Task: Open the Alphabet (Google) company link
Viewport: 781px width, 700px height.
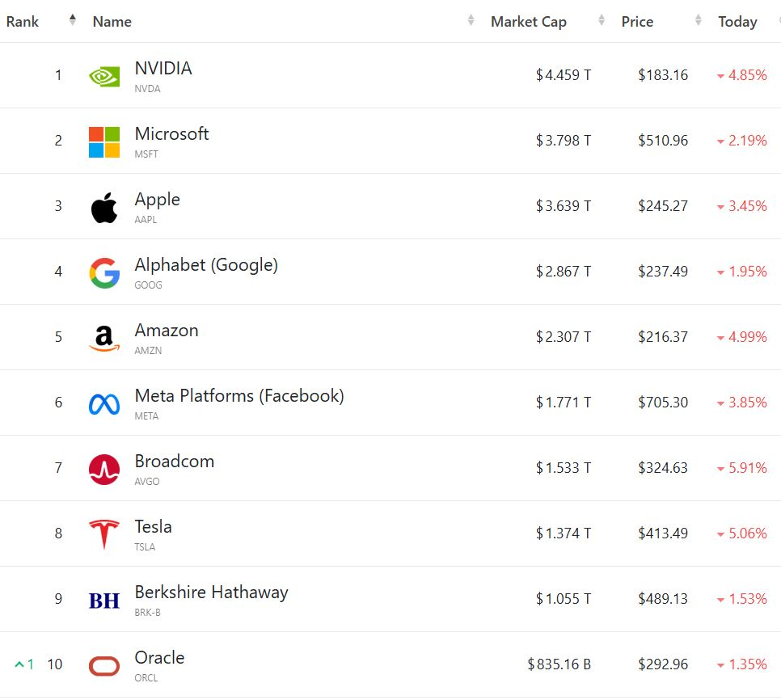Action: (x=206, y=265)
